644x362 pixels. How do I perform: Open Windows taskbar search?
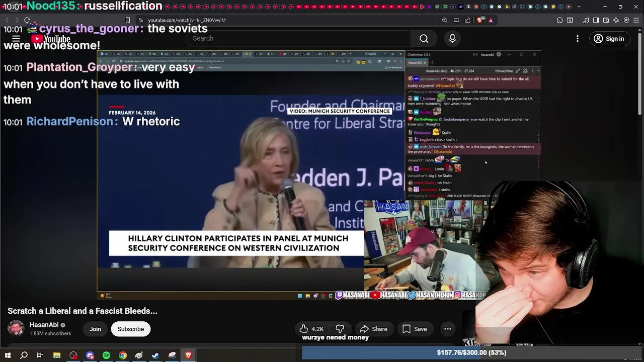point(24,355)
